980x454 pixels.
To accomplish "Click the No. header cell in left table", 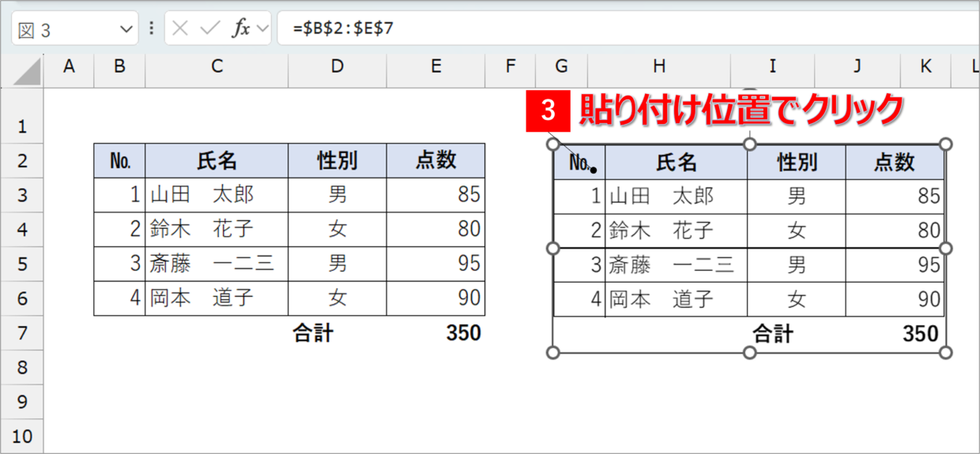I will coord(119,160).
